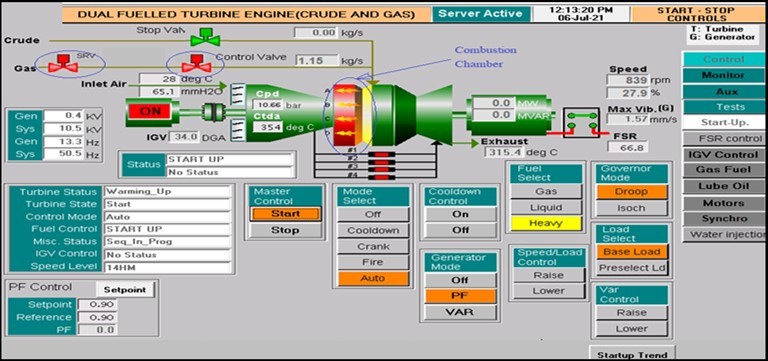
Task: Click the PF Setpoint value field 0.90
Action: 97,305
